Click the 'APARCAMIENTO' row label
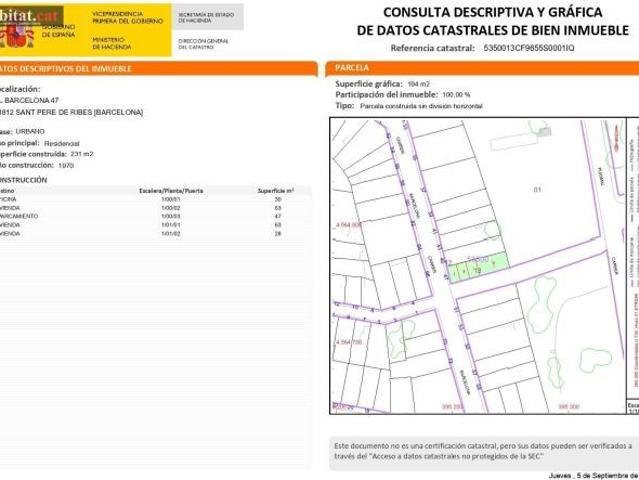The width and height of the screenshot is (639, 480). [x=19, y=216]
